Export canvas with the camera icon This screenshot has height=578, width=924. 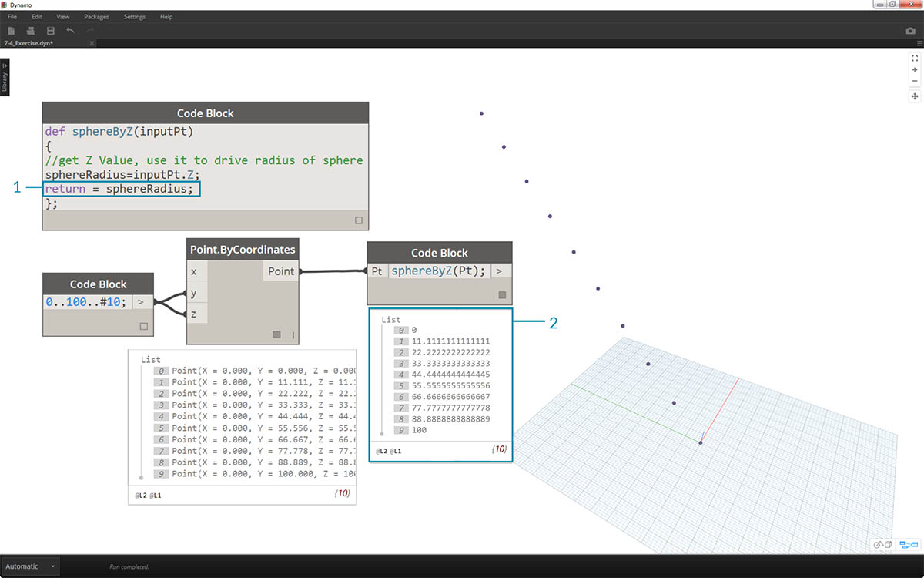909,31
